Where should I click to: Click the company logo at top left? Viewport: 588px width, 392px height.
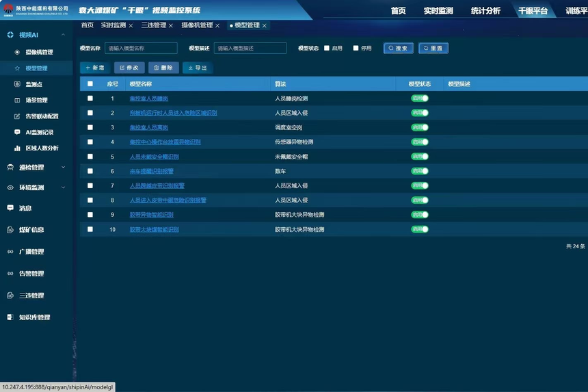8,10
